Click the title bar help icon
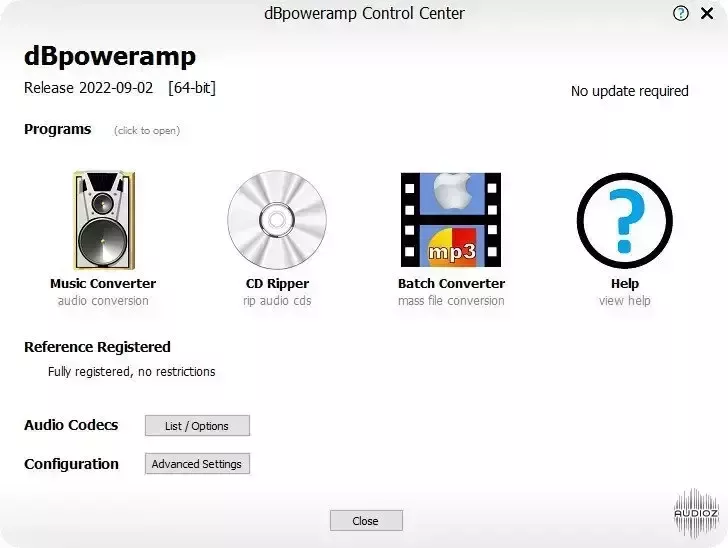This screenshot has width=728, height=548. point(681,13)
